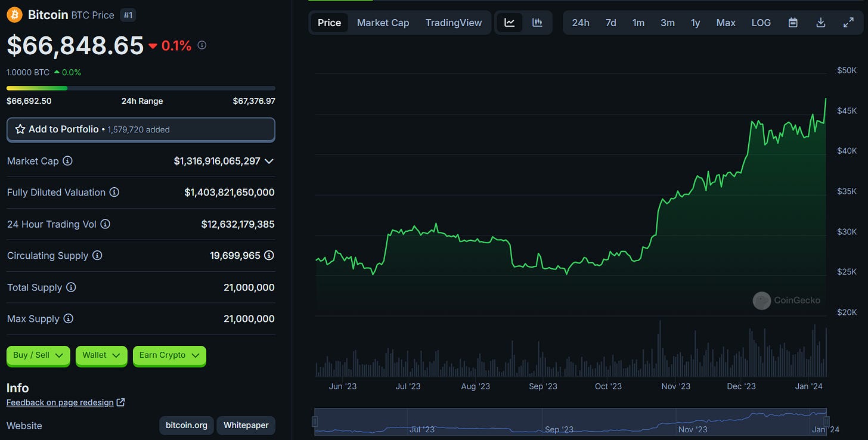868x440 pixels.
Task: Click the $12,632,179,385 trading volume value
Action: 238,224
